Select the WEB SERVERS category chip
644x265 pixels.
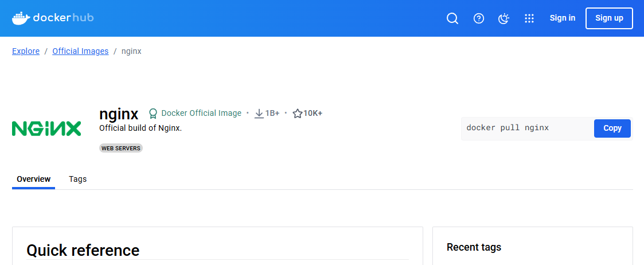(x=121, y=149)
